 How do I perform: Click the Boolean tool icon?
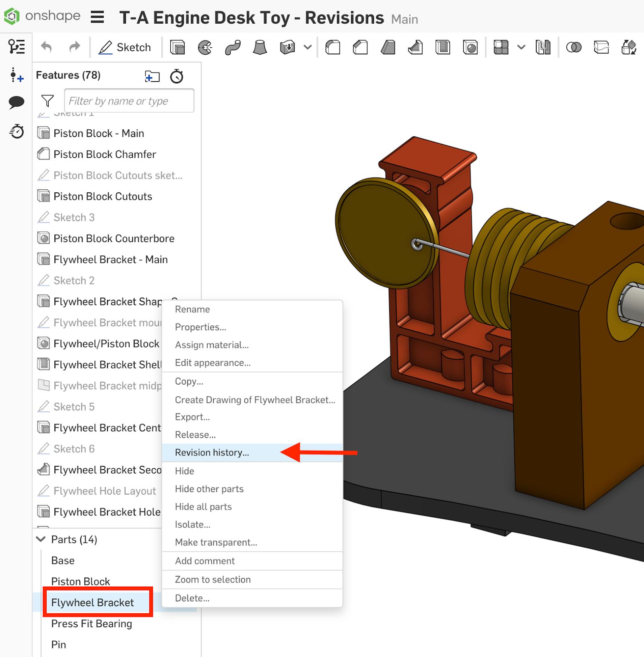pos(574,47)
